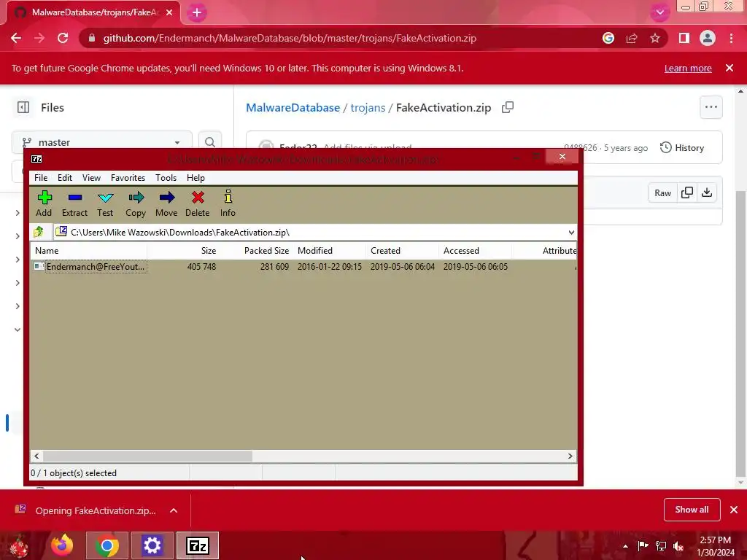747x560 pixels.
Task: Open the Google icon in address bar
Action: click(608, 38)
